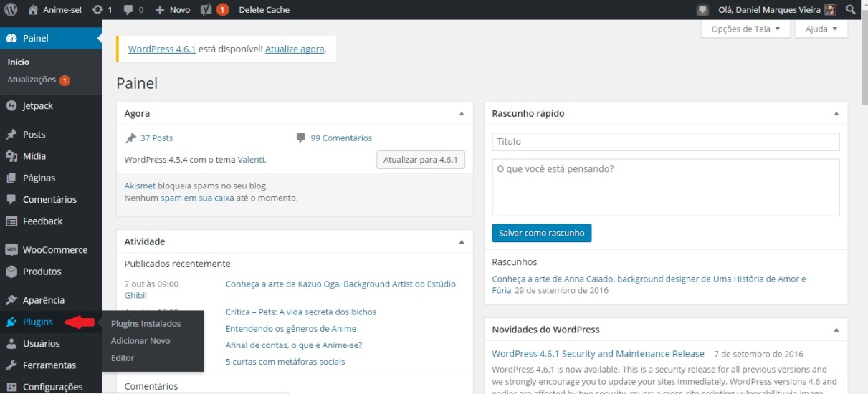Click comment icon beside 99 Comentários

[300, 138]
